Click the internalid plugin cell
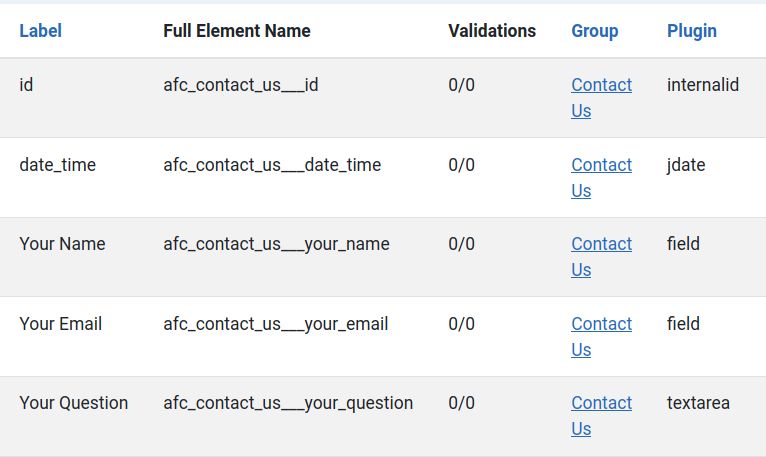This screenshot has height=457, width=766. click(x=702, y=85)
